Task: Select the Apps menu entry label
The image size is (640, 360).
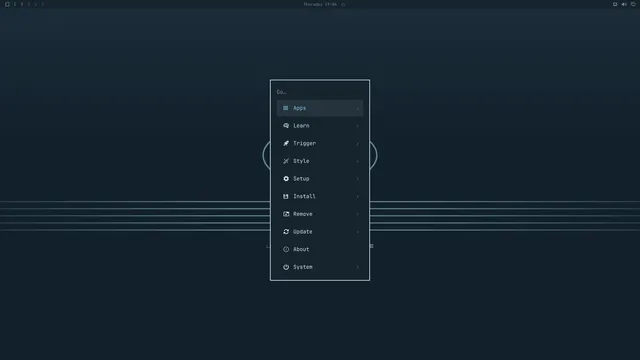Action: click(x=300, y=108)
